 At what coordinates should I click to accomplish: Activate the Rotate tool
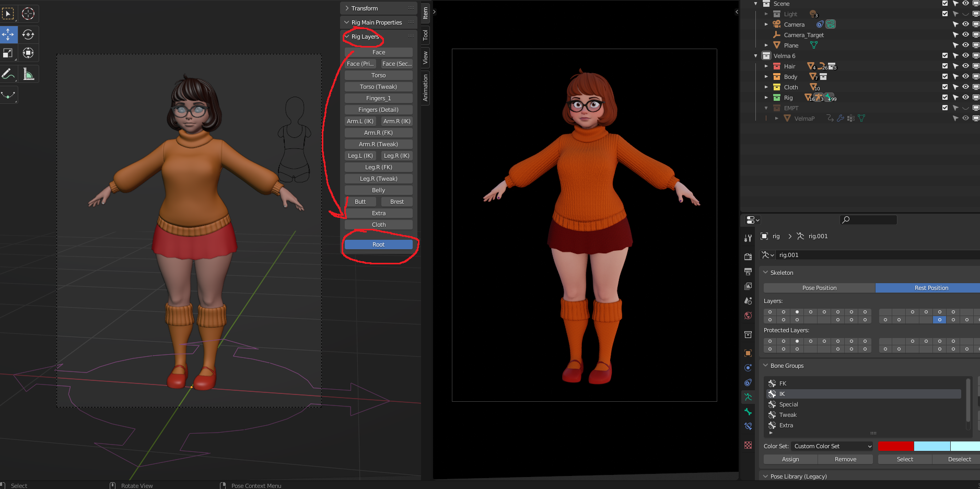[x=28, y=34]
